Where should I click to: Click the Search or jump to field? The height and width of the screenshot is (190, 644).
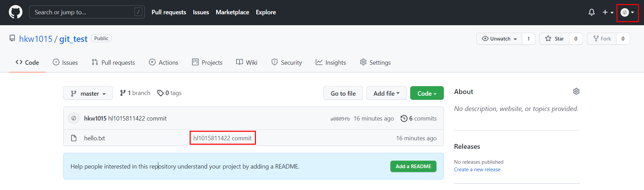pyautogui.click(x=87, y=12)
